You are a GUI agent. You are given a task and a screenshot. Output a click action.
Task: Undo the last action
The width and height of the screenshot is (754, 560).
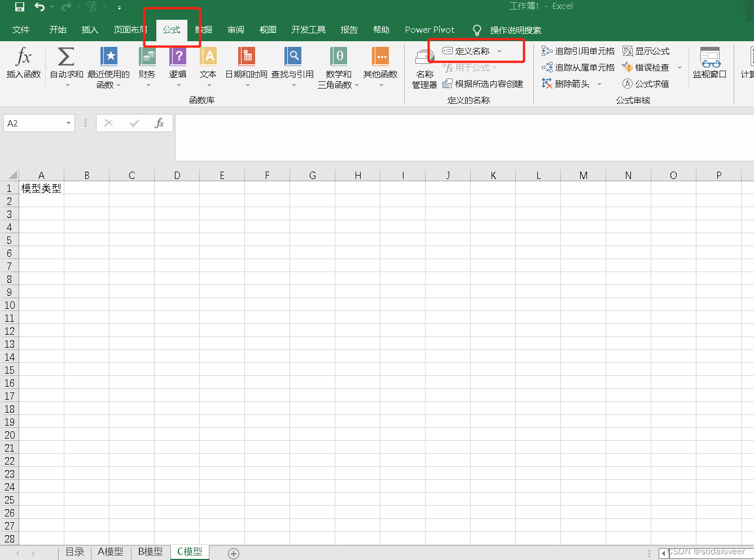[x=40, y=7]
